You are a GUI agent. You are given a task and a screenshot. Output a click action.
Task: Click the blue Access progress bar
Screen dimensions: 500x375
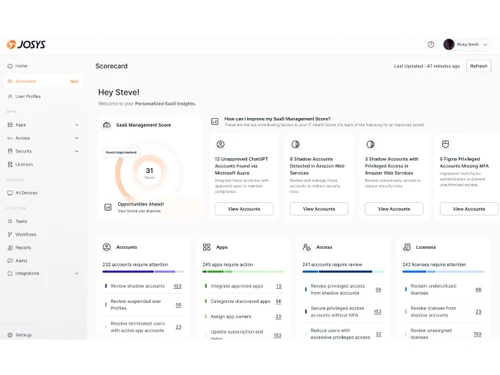[x=343, y=272]
